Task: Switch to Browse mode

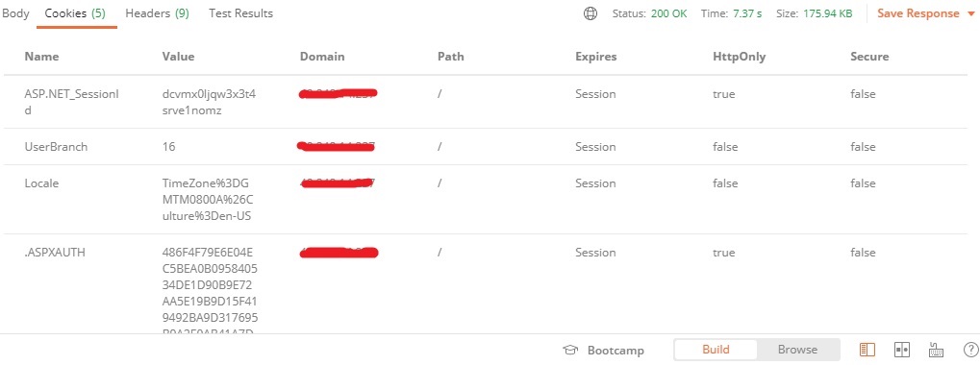Action: (x=797, y=350)
